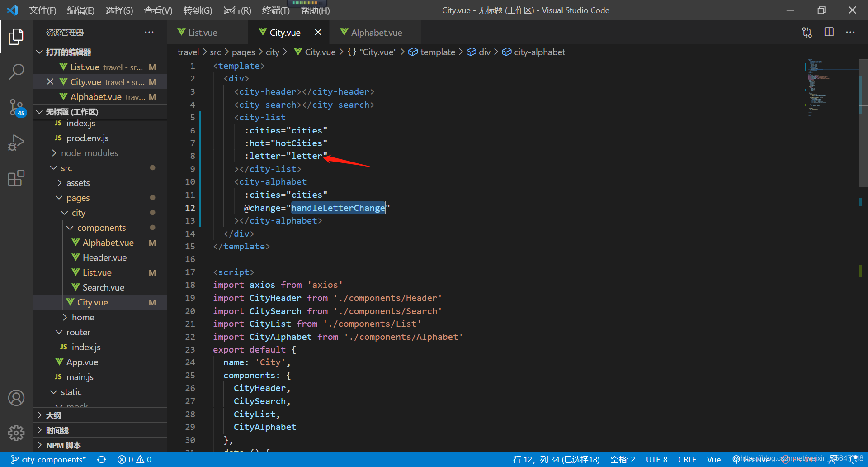Viewport: 868px width, 467px height.
Task: Click Go Live in status bar
Action: (x=751, y=459)
